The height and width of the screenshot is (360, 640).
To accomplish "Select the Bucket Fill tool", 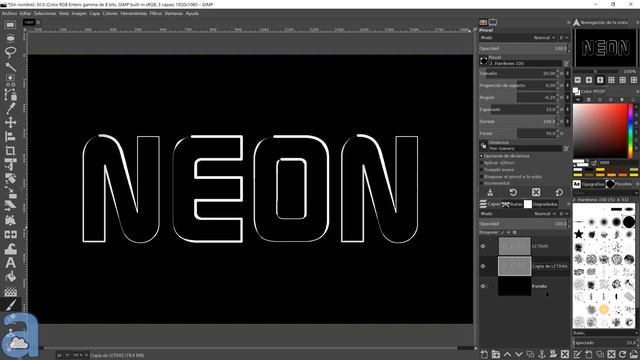I will click(x=10, y=276).
